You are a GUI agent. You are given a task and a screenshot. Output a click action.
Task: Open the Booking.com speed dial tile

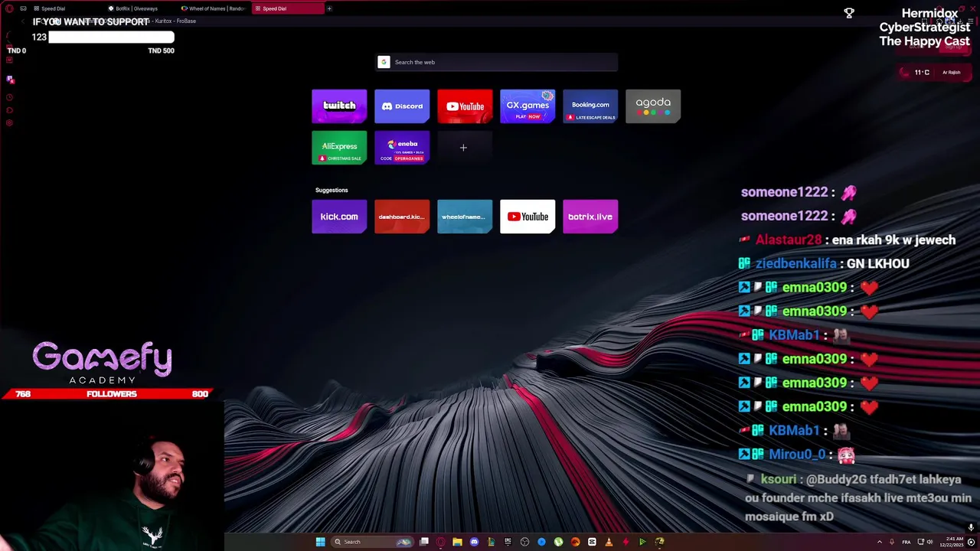(590, 106)
